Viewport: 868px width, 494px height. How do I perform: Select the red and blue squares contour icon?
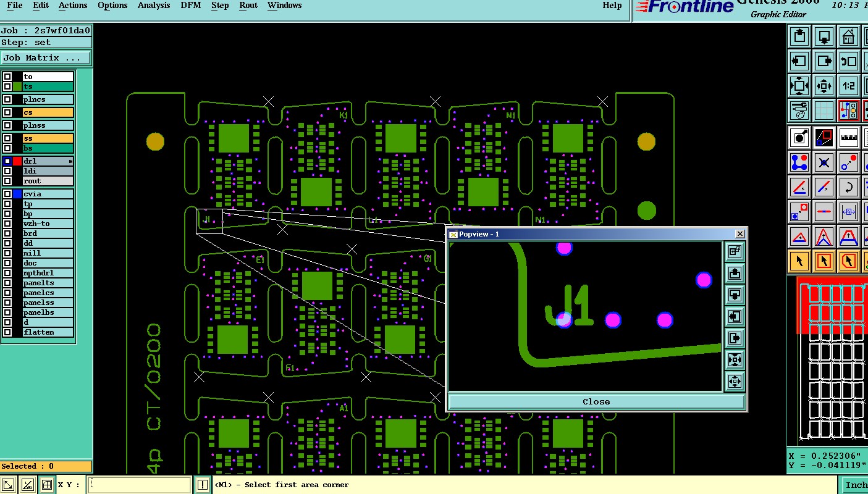[824, 138]
